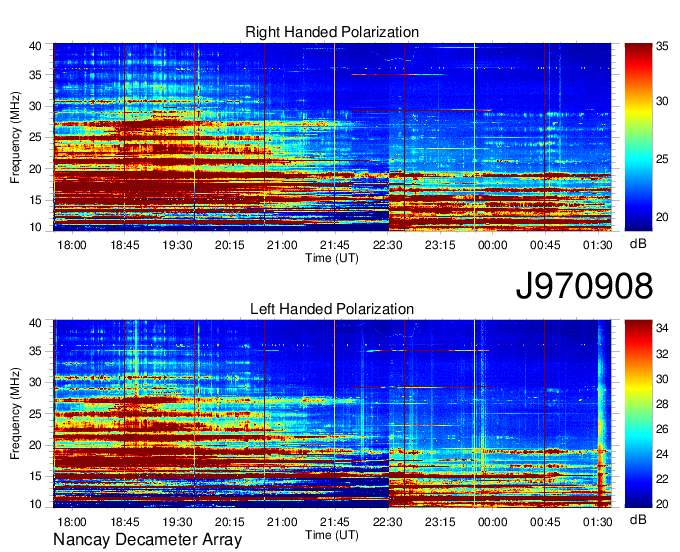Click the dB label under Right Handed colorbar
This screenshot has width=680, height=552.
(638, 244)
